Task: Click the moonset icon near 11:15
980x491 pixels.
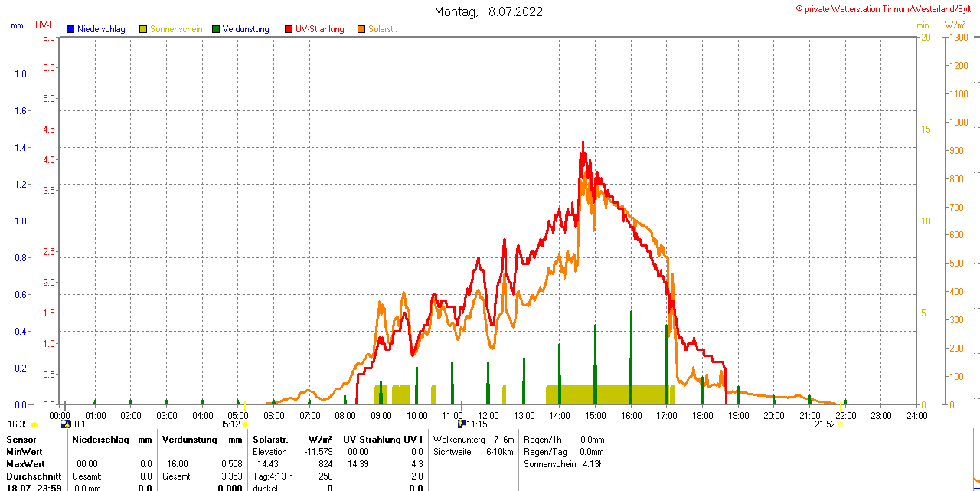Action: pyautogui.click(x=462, y=424)
